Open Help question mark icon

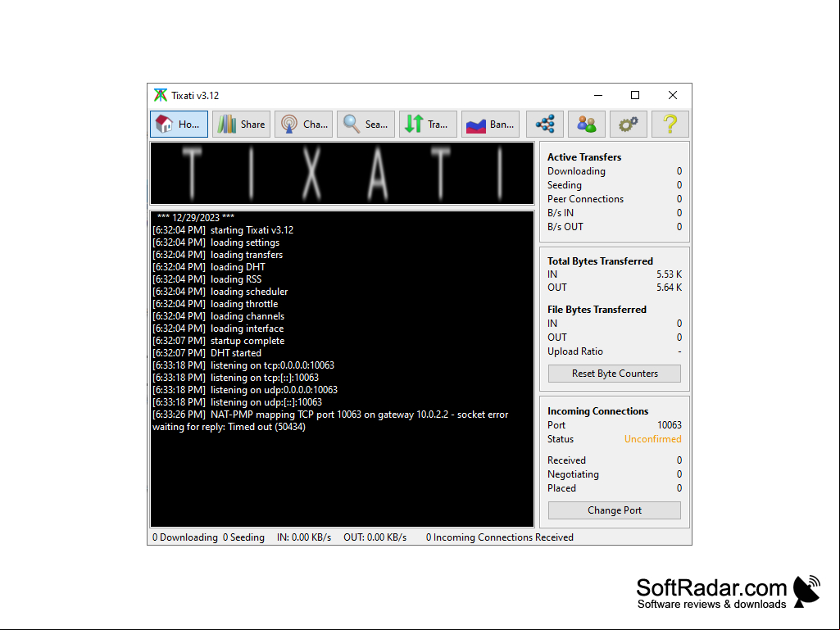tap(670, 125)
